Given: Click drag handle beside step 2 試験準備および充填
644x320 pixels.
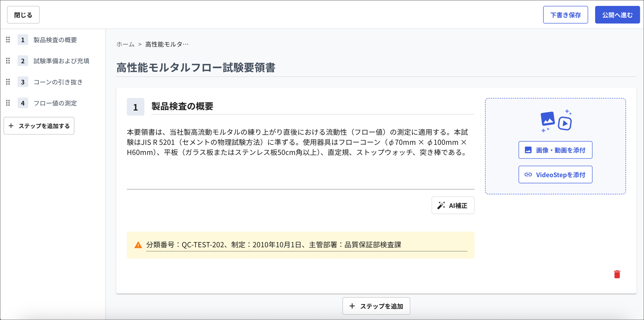Looking at the screenshot, I should (x=8, y=61).
